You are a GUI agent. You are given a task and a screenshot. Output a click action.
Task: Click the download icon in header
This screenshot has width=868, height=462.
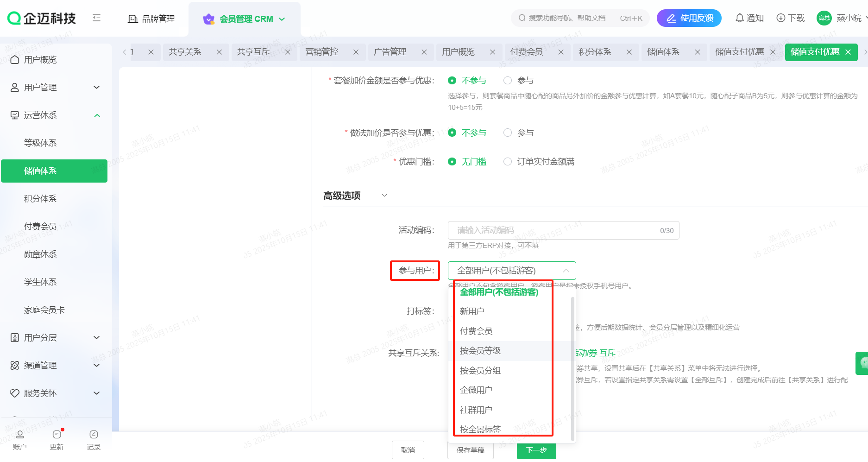tap(781, 18)
